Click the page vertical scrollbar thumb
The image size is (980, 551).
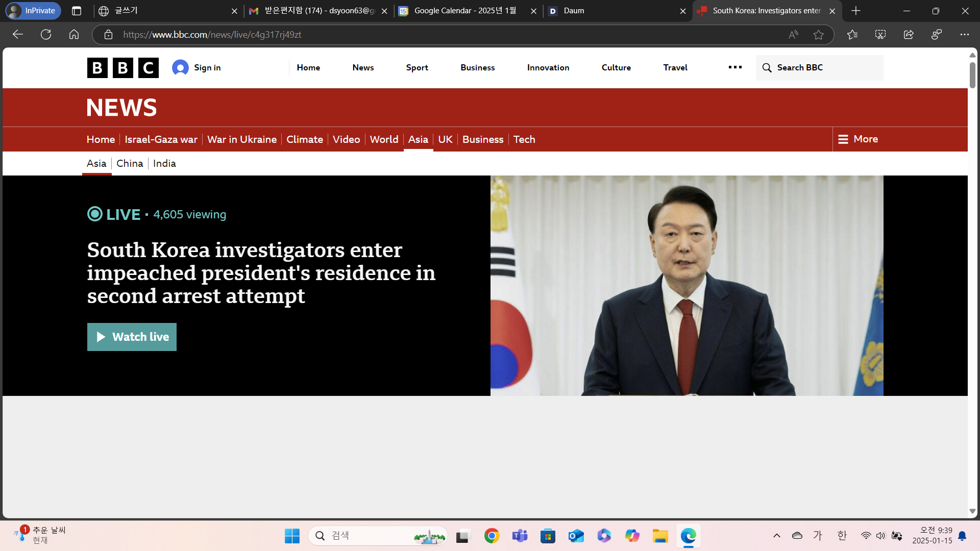972,76
